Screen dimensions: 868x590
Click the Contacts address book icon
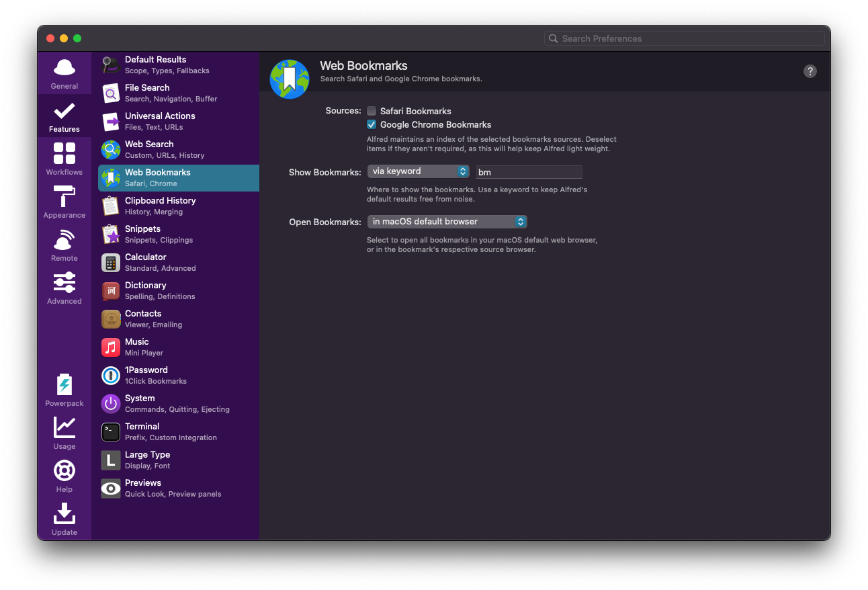coord(111,319)
